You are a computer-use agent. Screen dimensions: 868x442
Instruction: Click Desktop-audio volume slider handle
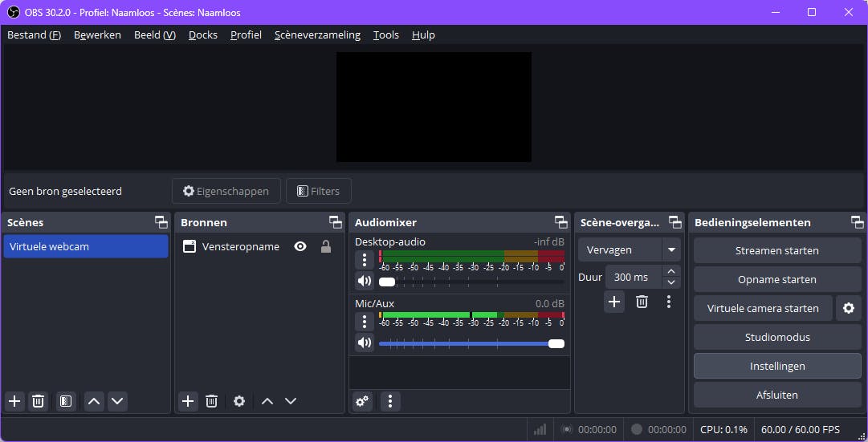click(387, 282)
